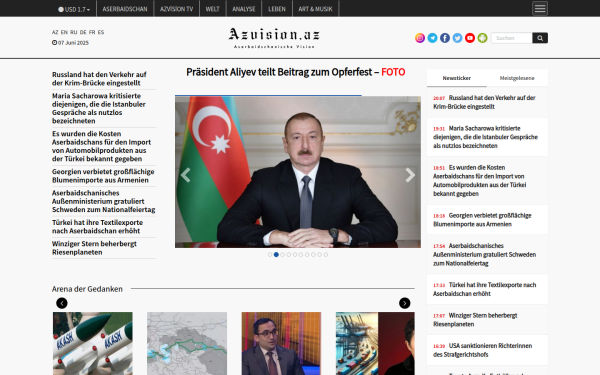Select the first slider pagination dot
The width and height of the screenshot is (600, 375).
coord(270,254)
